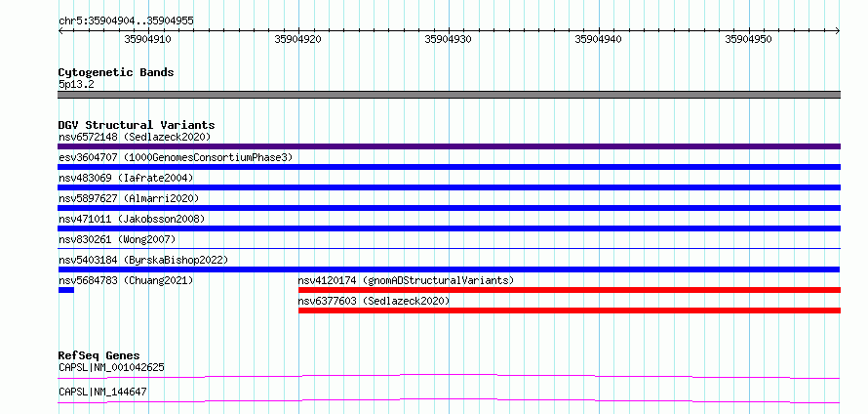Click ruler position 35904910

148,39
